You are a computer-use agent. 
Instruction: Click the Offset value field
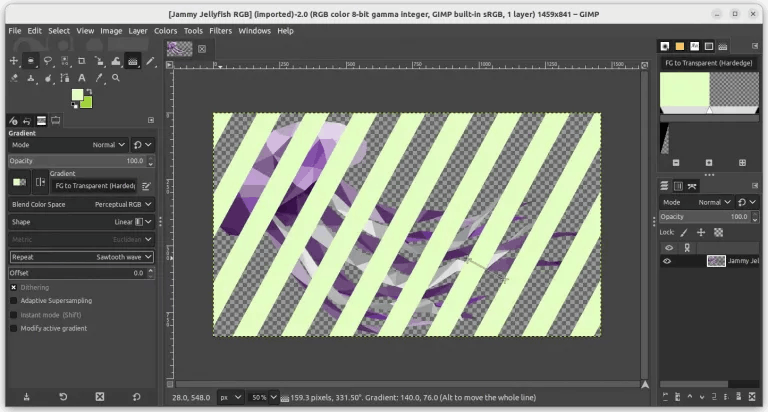click(77, 273)
